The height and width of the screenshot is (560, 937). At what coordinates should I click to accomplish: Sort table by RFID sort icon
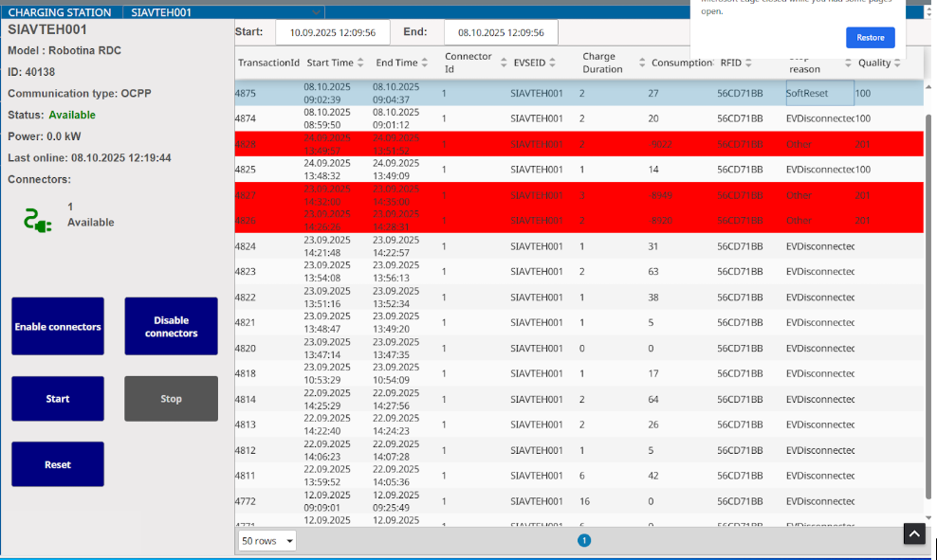749,63
